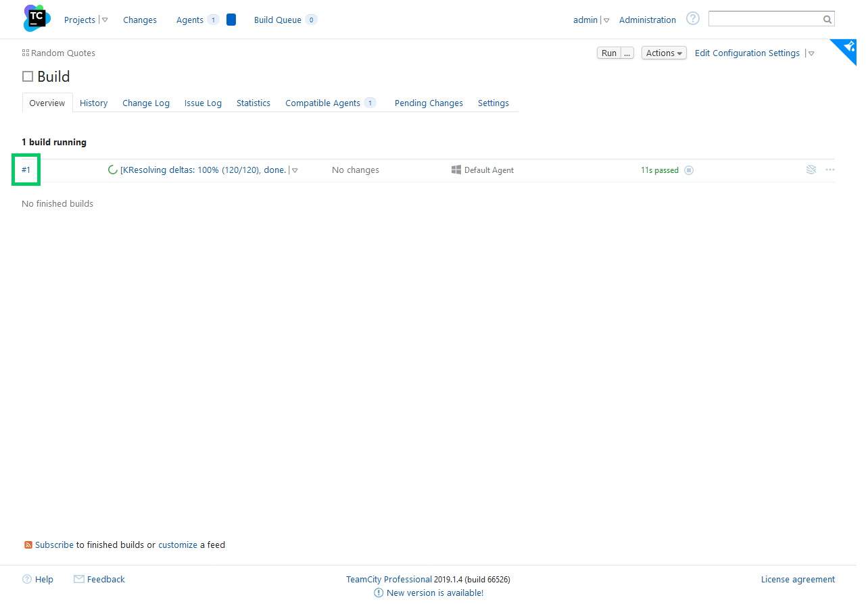Switch to the History tab

[93, 103]
